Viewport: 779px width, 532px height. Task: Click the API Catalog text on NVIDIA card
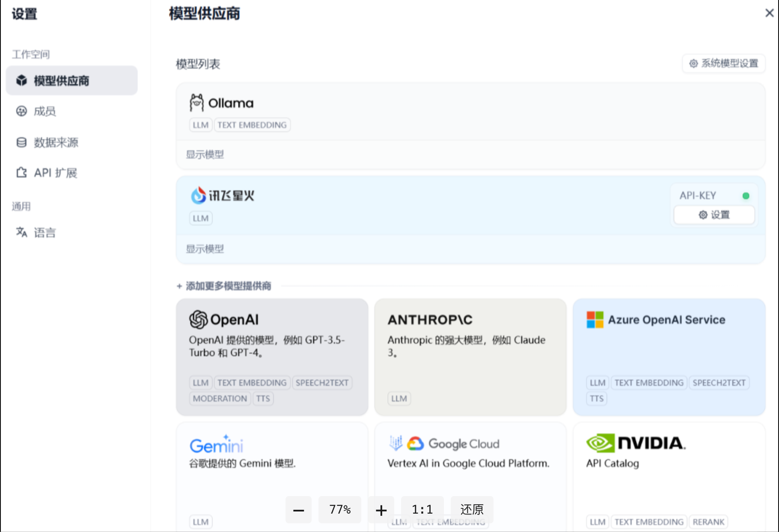click(x=612, y=464)
